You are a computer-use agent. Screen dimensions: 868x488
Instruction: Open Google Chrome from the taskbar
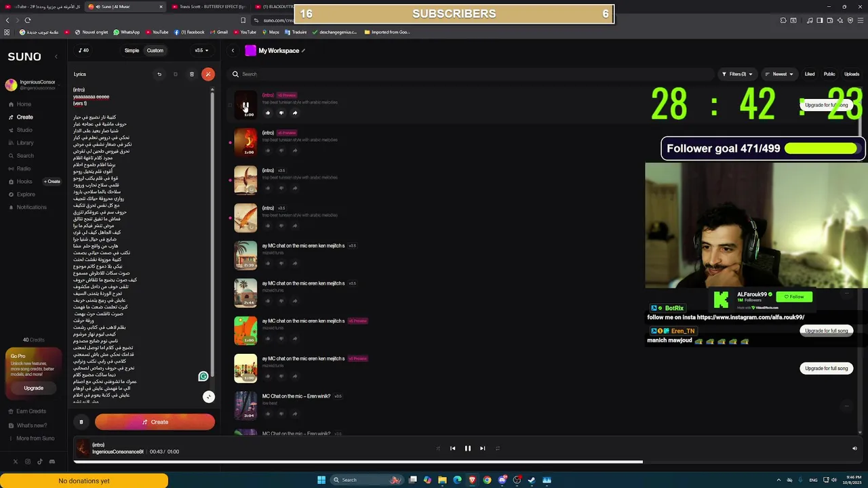487,480
